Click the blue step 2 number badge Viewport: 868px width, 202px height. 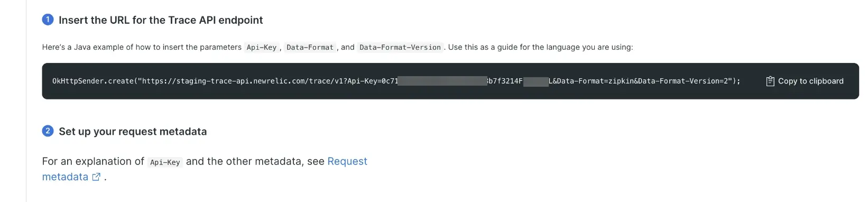click(48, 131)
